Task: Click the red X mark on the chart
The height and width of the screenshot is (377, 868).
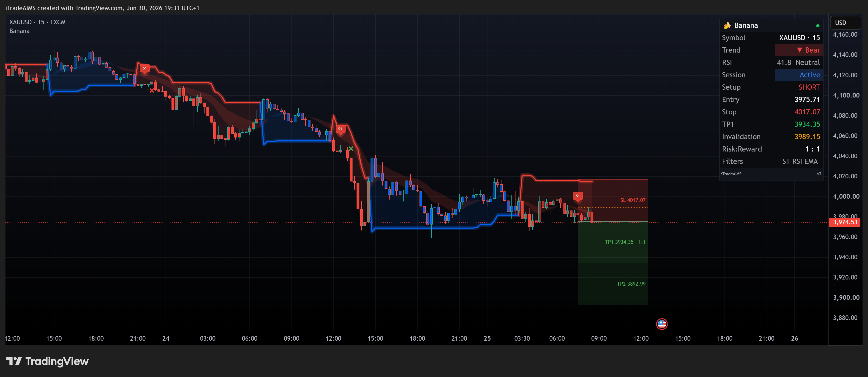Action: tap(152, 90)
